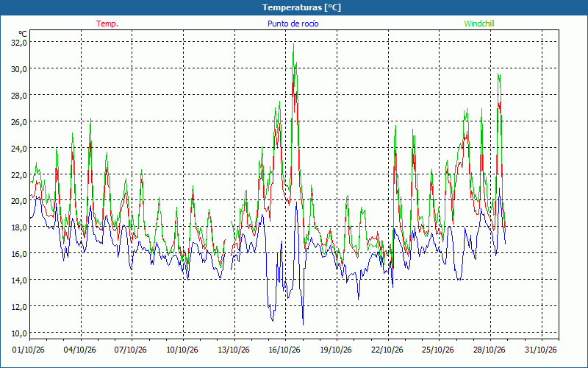Click the Temperaturas [°C] chart title
The width and height of the screenshot is (588, 368).
tap(301, 7)
